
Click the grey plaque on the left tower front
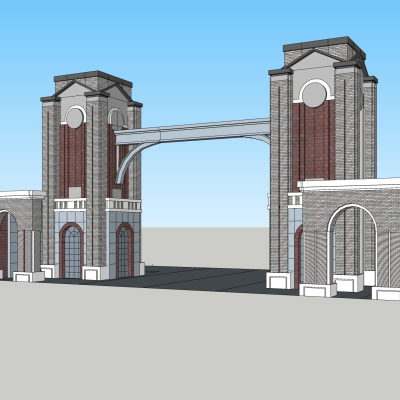[75, 192]
